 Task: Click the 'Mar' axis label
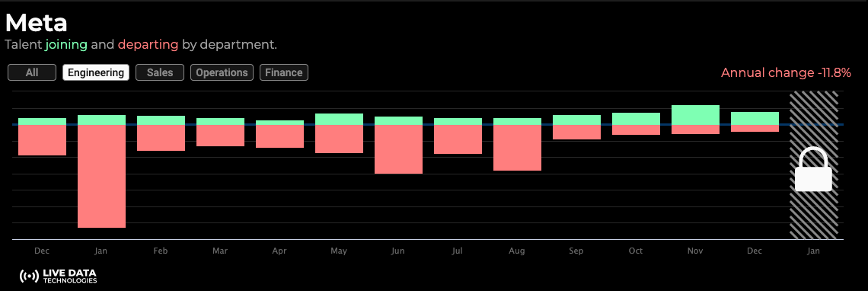[x=220, y=251]
